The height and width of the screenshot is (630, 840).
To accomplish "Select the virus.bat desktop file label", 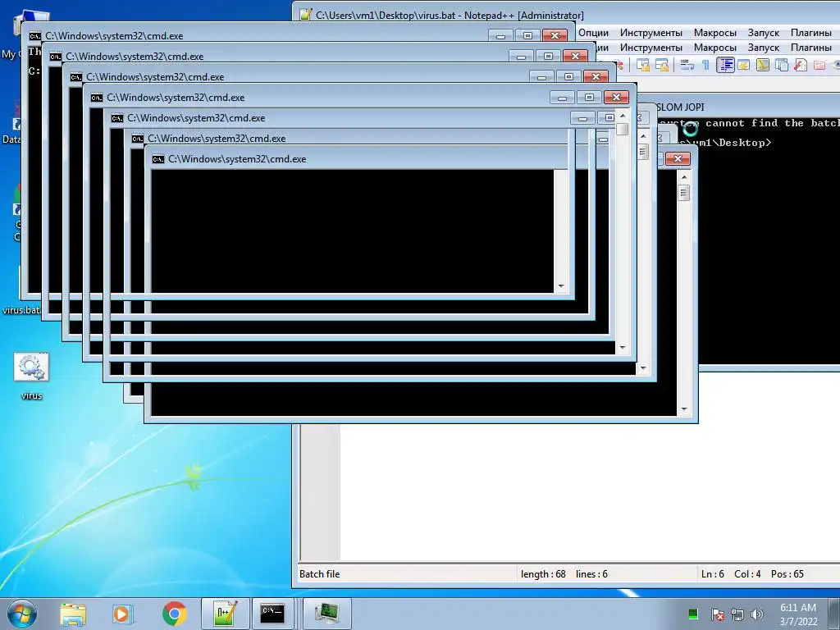I will 21,309.
